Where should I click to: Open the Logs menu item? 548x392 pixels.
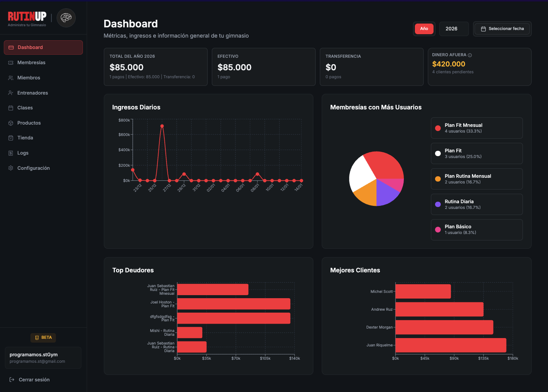[23, 153]
